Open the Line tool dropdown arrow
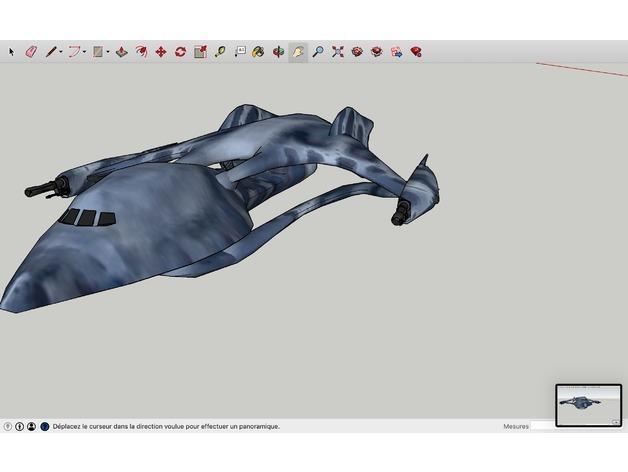 pos(60,51)
